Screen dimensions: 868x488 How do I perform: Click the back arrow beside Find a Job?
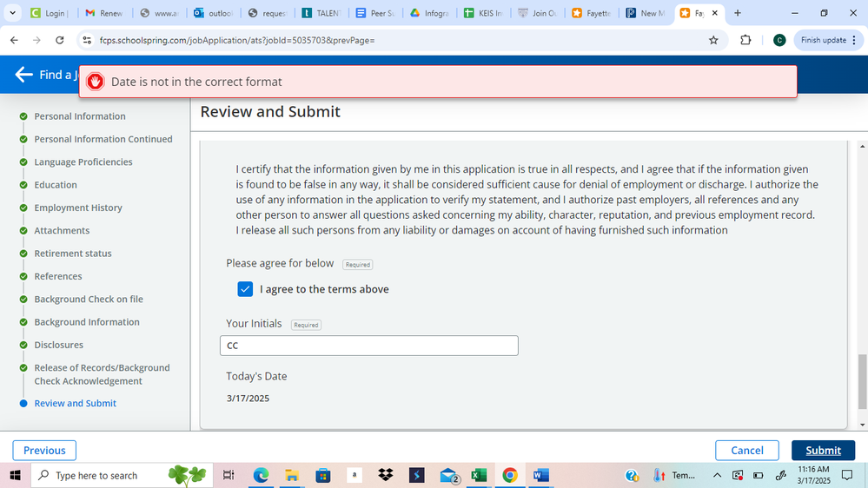coord(23,75)
